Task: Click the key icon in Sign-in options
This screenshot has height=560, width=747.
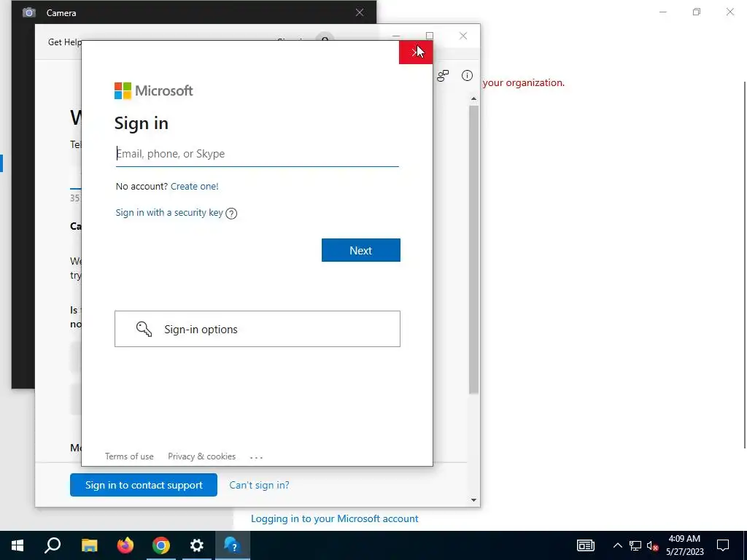Action: click(144, 329)
